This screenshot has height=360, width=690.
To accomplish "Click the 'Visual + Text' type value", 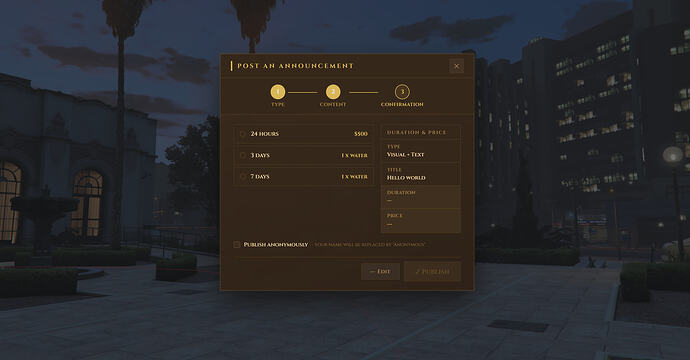I will pos(405,155).
